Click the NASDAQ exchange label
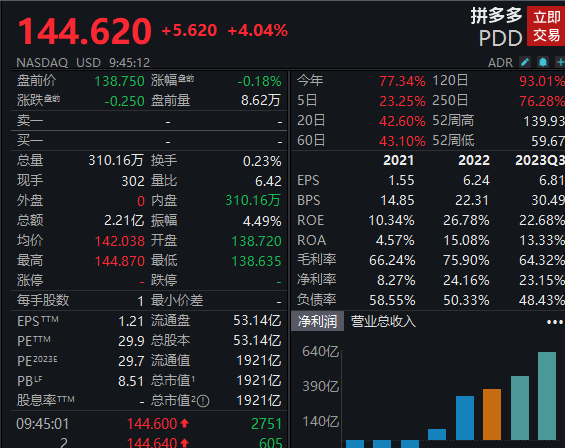The image size is (565, 448). point(42,63)
